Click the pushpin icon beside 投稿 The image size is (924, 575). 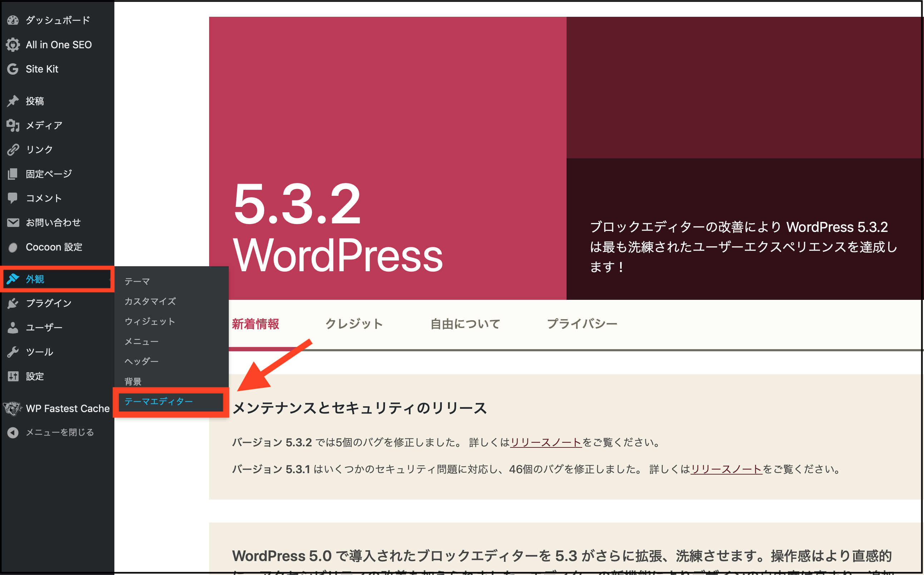[x=13, y=101]
